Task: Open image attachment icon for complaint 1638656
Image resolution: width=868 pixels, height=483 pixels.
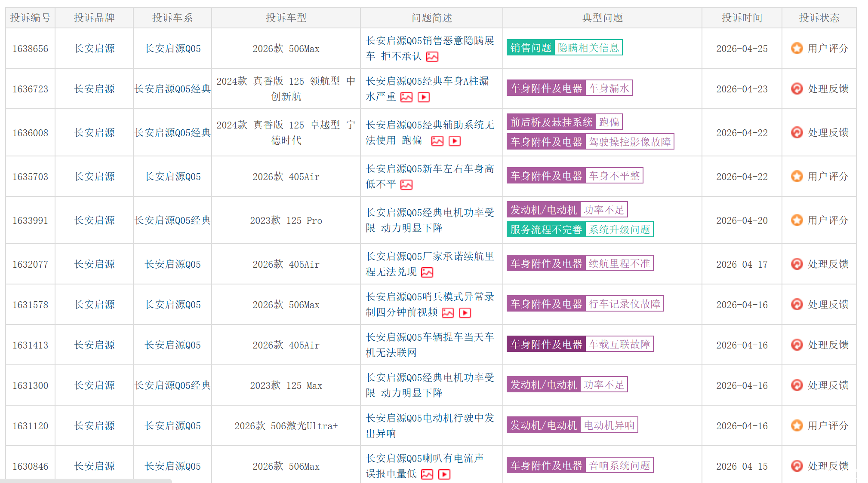Action: point(432,57)
